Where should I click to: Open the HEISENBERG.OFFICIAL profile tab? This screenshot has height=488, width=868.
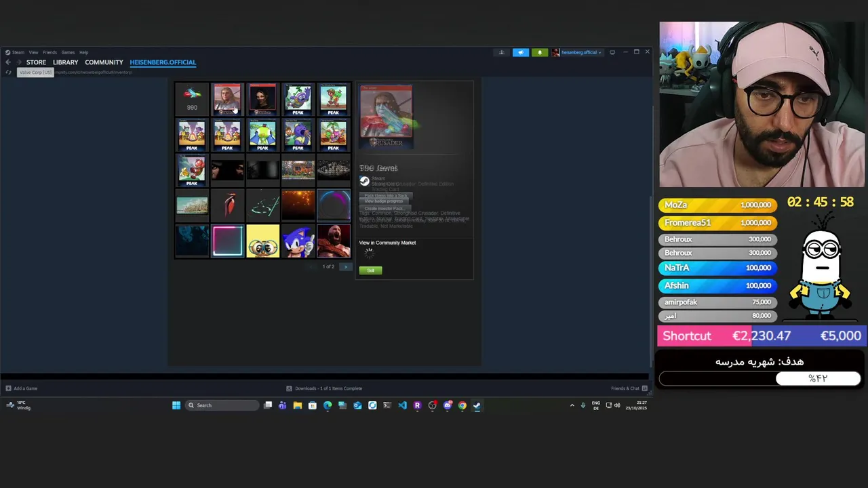163,62
